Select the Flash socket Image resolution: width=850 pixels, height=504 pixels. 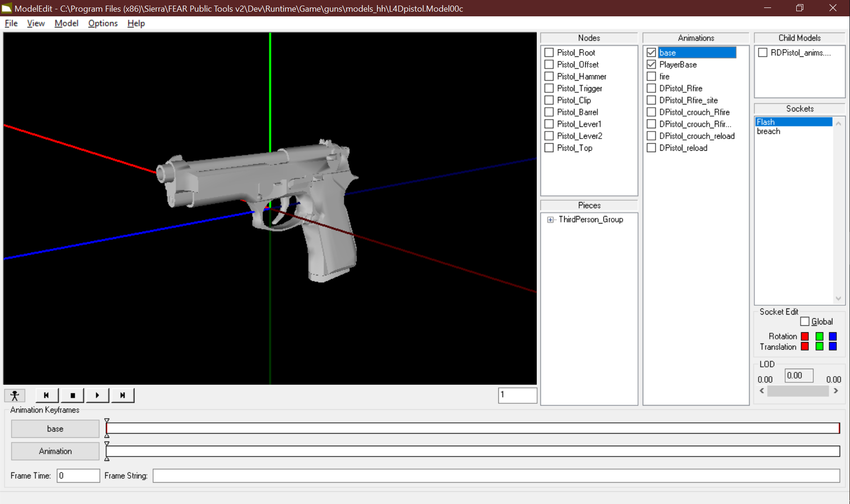pos(793,122)
